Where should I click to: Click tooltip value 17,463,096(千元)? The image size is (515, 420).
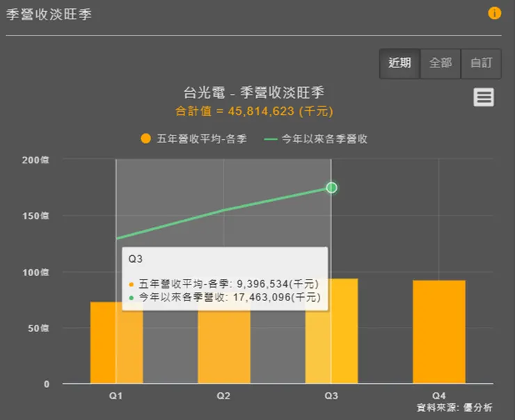click(277, 298)
